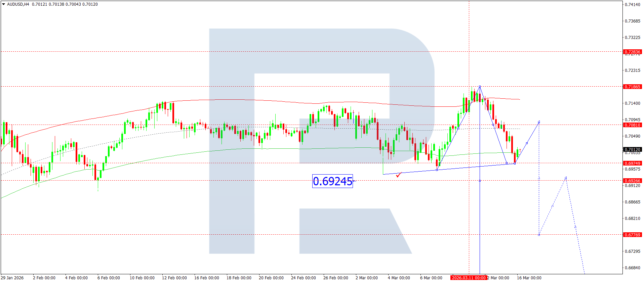644x282 pixels.
Task: Click the red 0.70810 price level tag
Action: (x=632, y=125)
